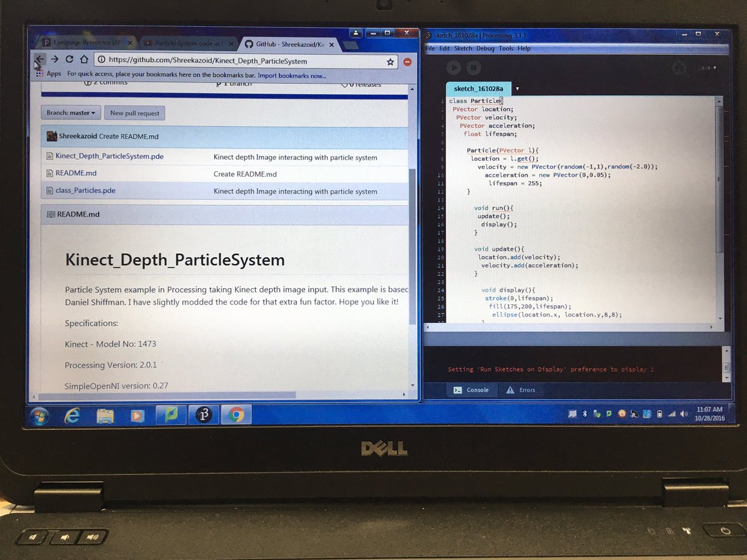The image size is (747, 560).
Task: Stop the sketch with Processing's stop button
Action: coord(473,67)
